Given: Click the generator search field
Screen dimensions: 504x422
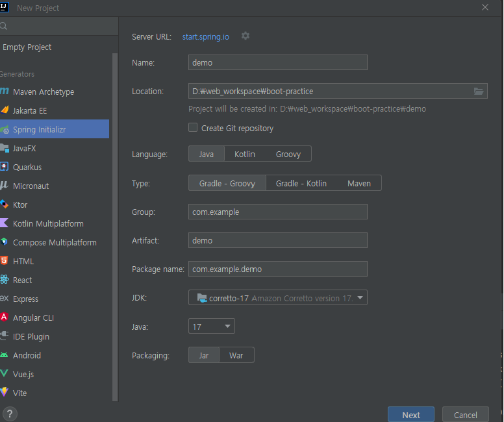Looking at the screenshot, I should tap(59, 26).
